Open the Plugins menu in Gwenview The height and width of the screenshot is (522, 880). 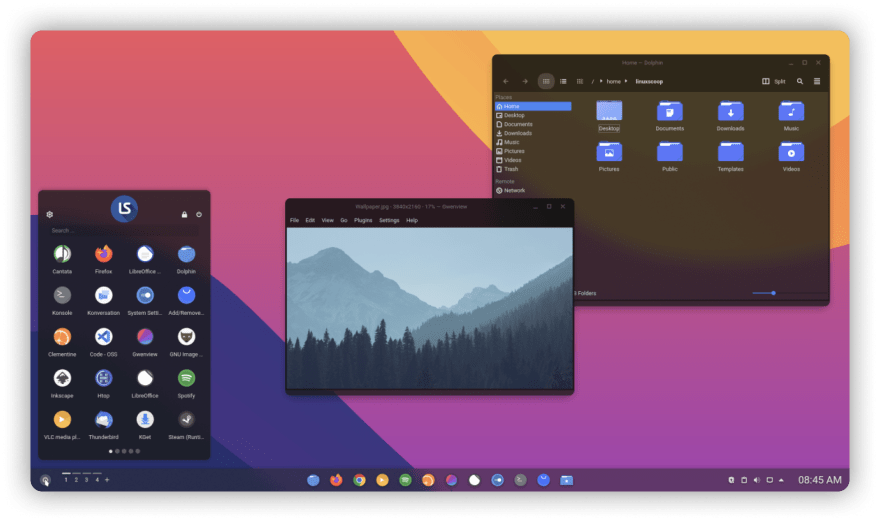[x=363, y=220]
